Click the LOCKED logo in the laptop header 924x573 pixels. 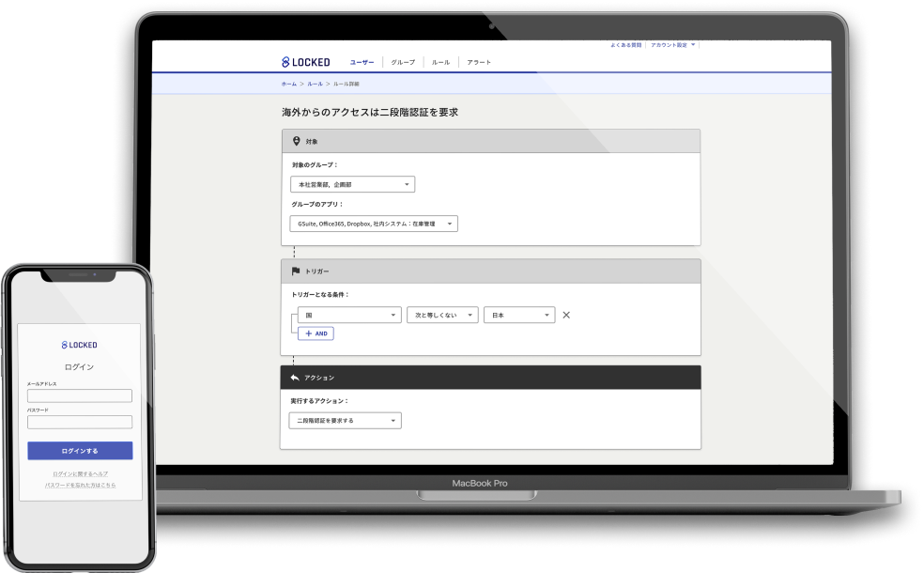[x=306, y=62]
